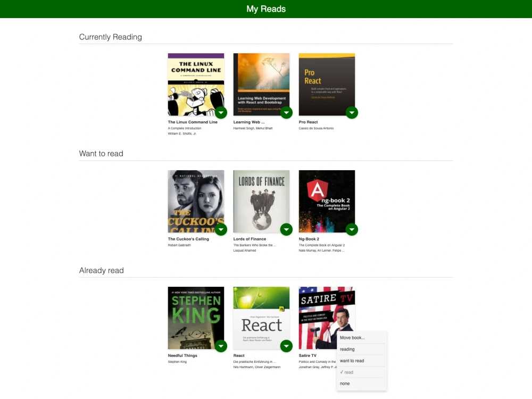Open shelf changer for Lords of Finance

(x=286, y=230)
